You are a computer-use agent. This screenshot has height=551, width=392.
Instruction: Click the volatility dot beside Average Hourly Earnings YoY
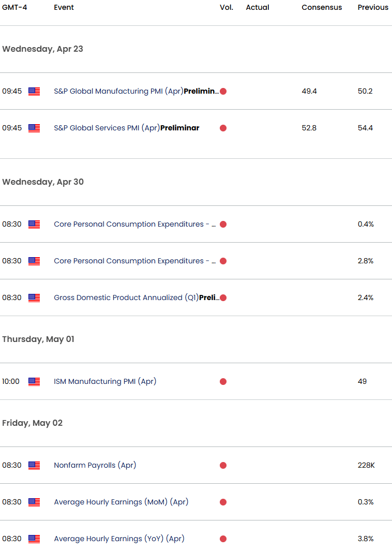(x=223, y=539)
